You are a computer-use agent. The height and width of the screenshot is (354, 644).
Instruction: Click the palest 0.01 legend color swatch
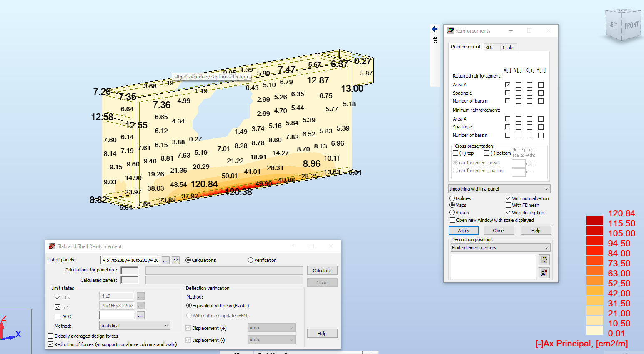pyautogui.click(x=595, y=330)
